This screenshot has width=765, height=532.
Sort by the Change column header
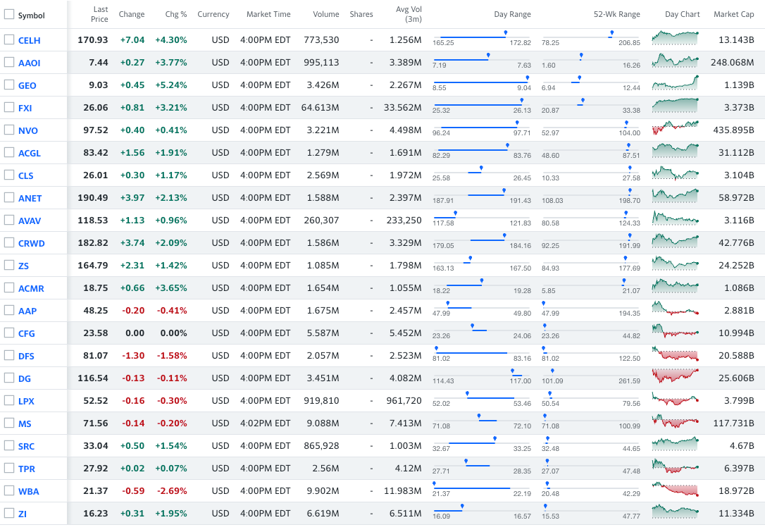click(x=132, y=14)
